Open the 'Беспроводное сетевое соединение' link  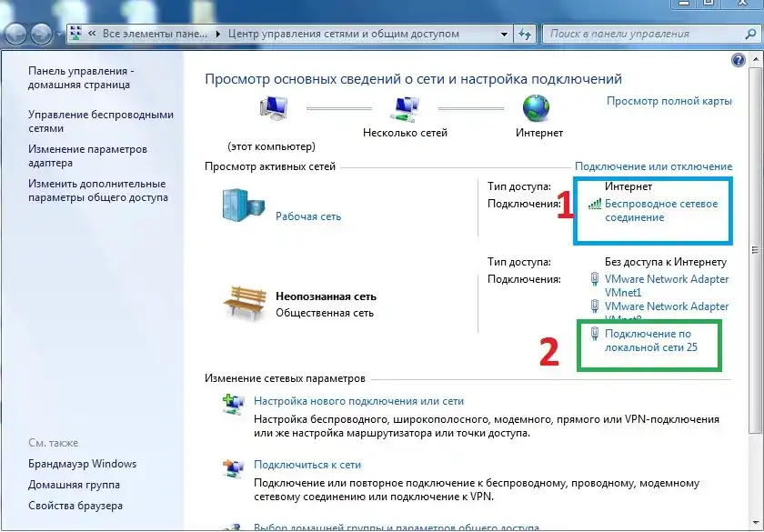pos(660,210)
